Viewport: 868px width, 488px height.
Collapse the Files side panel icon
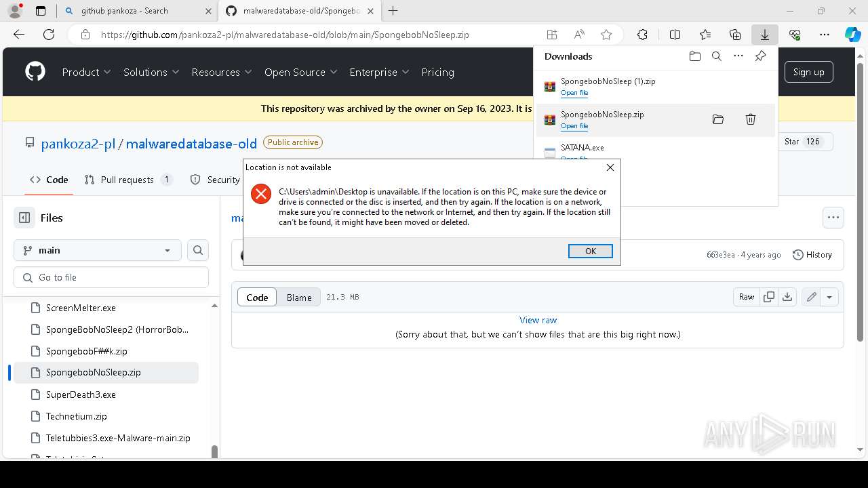(x=24, y=218)
